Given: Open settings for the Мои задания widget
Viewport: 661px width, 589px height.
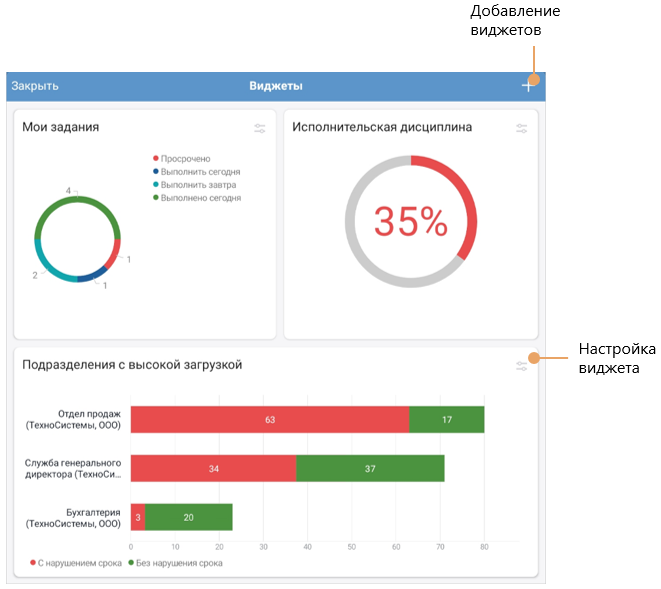Looking at the screenshot, I should [260, 128].
